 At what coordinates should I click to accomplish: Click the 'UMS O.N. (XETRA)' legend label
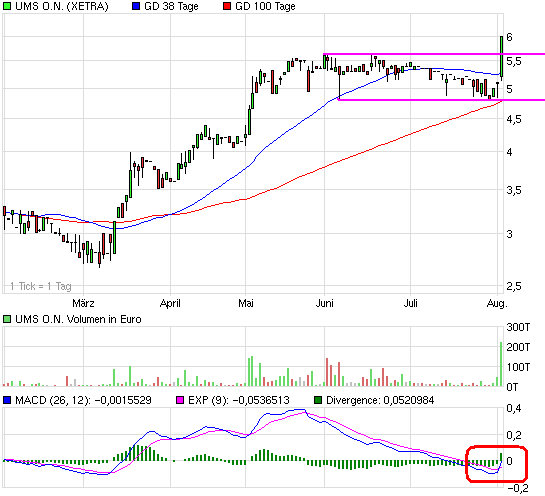point(62,6)
